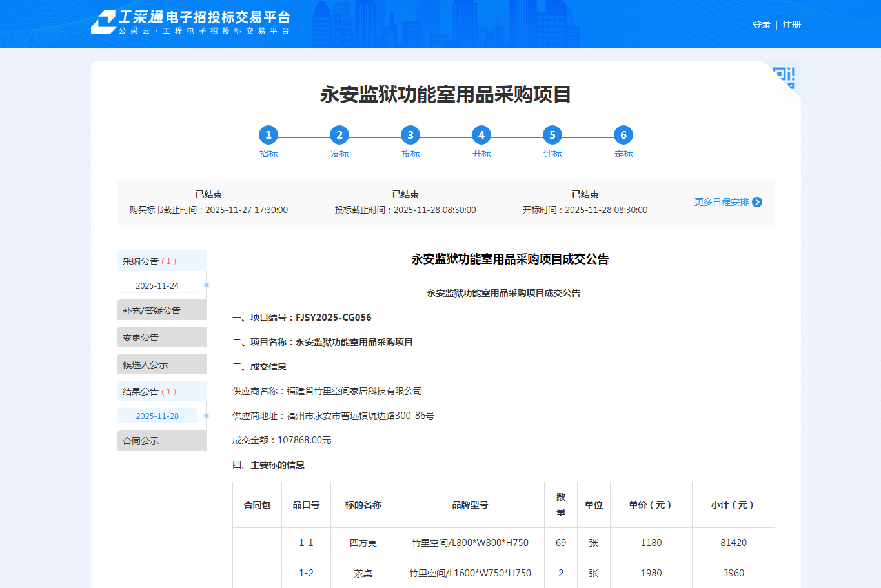Select step 6 定标 circle
This screenshot has height=588, width=881.
pyautogui.click(x=623, y=135)
